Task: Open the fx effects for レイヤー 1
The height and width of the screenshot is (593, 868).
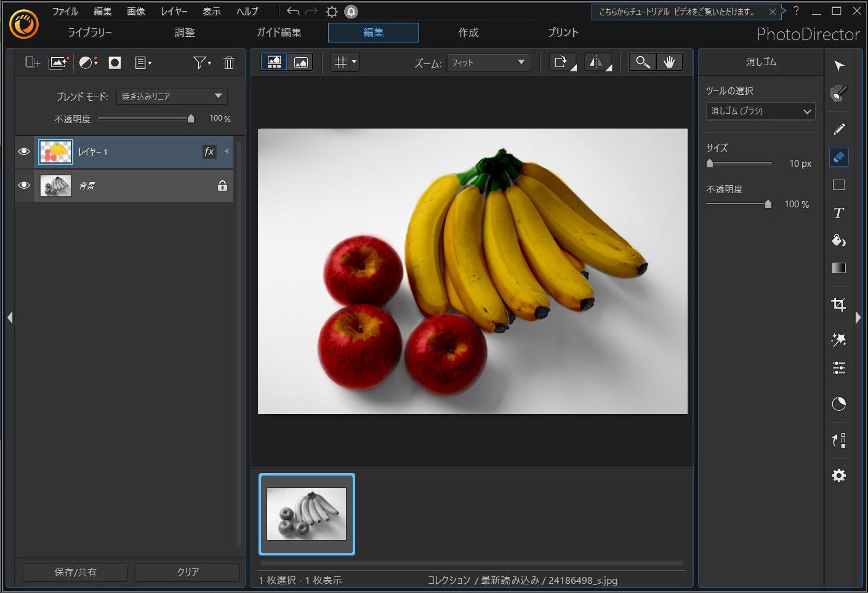Action: 209,151
